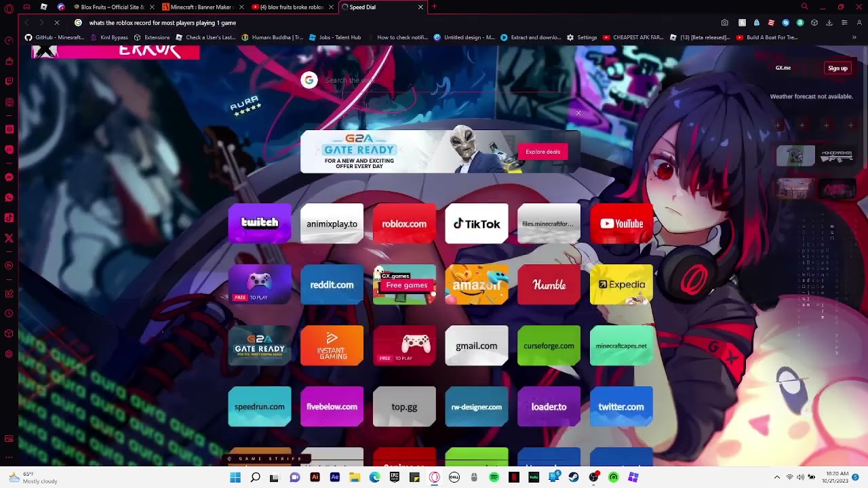Open Netflix from the taskbar
868x488 pixels.
tap(514, 477)
